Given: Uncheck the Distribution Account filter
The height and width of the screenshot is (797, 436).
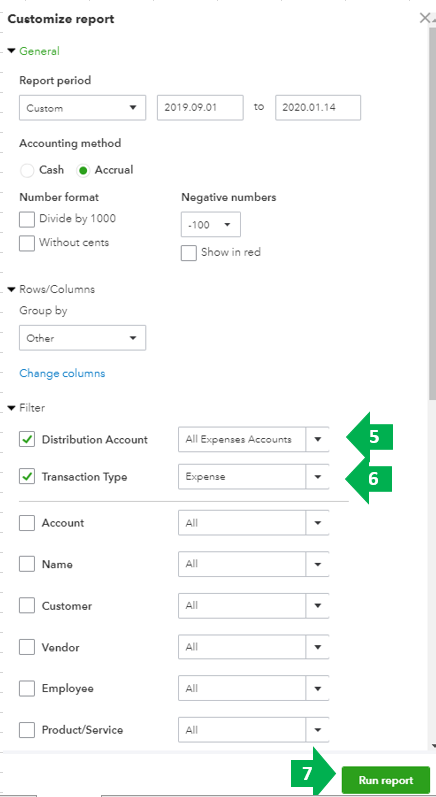Looking at the screenshot, I should click(x=27, y=440).
